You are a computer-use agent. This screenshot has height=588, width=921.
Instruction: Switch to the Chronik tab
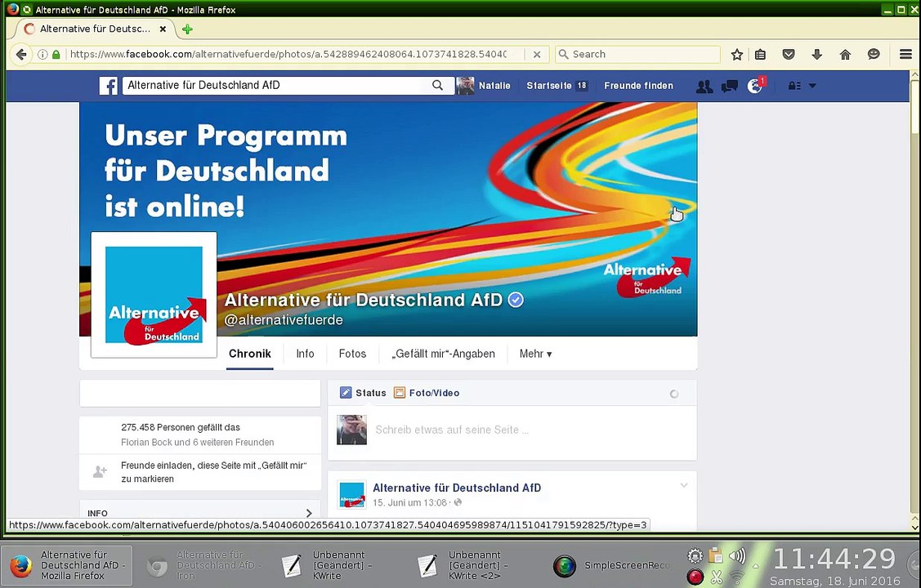pos(249,354)
